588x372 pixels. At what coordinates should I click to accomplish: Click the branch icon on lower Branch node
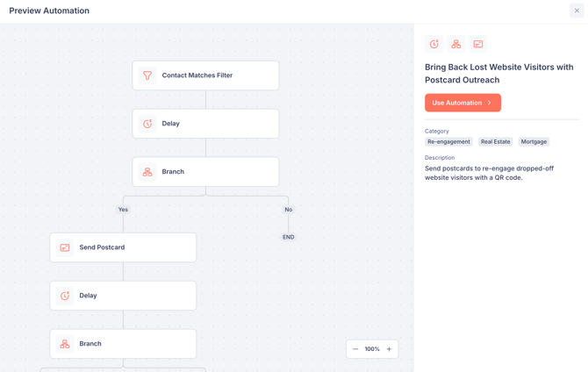coord(65,344)
